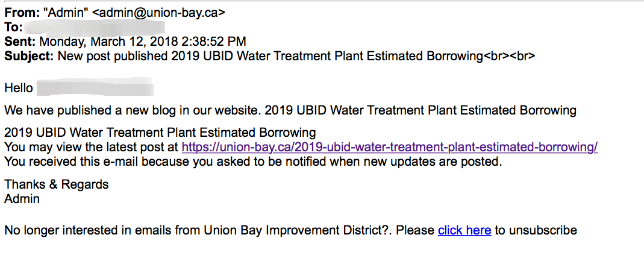
Task: Click the quoted "Admin" sender name in From
Action: pyautogui.click(x=66, y=13)
